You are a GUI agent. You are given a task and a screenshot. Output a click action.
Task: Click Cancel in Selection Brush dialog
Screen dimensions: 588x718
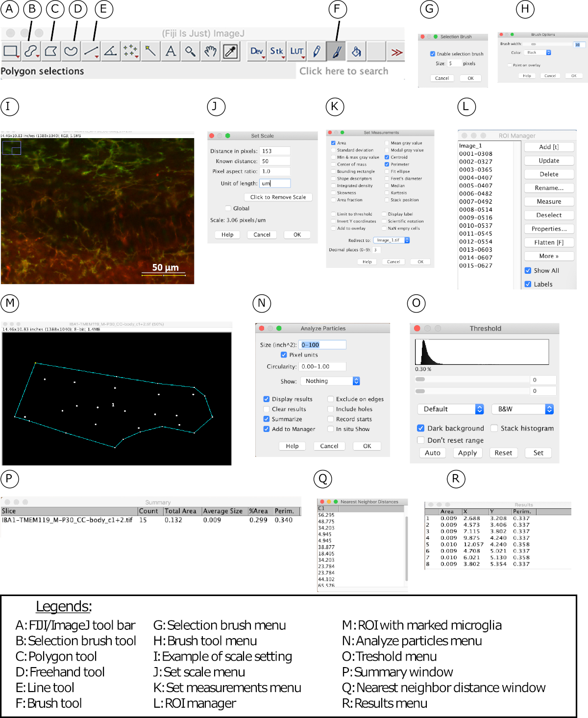[x=442, y=78]
